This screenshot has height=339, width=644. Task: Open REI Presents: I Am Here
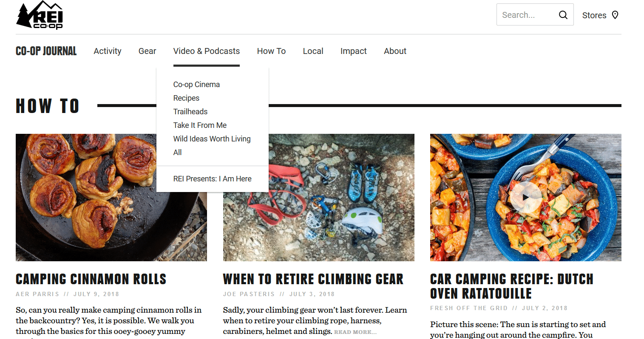[212, 179]
